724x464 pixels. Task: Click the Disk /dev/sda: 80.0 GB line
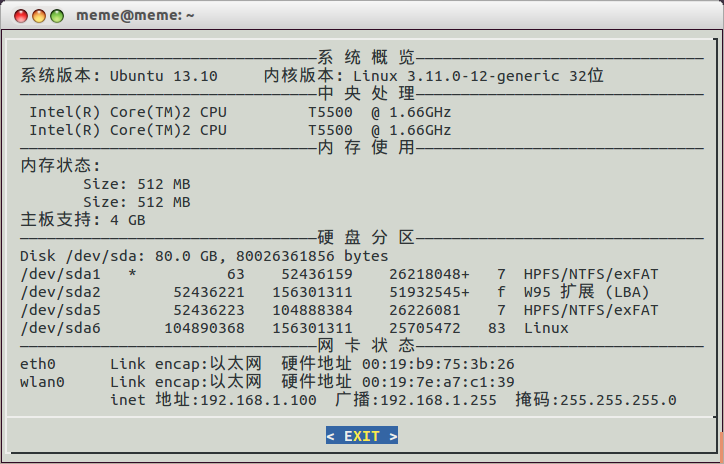pos(204,256)
